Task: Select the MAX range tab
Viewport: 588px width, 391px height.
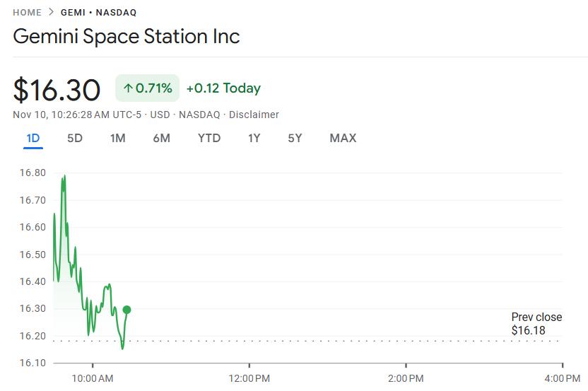Action: pyautogui.click(x=343, y=138)
